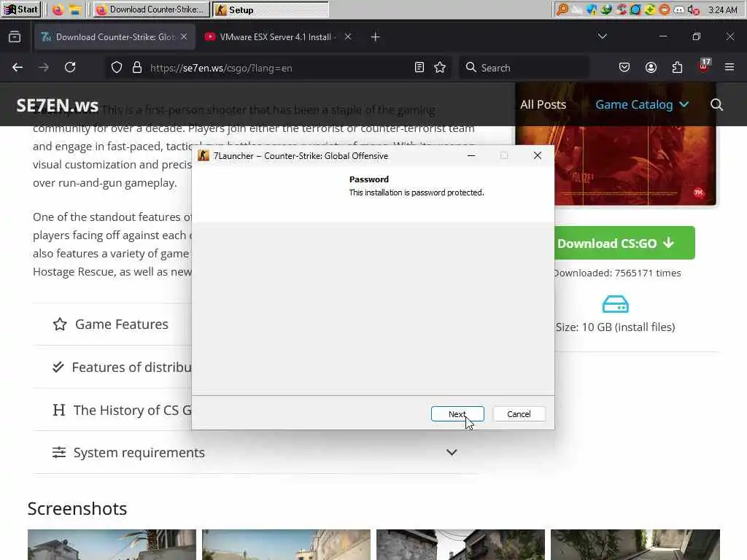Image resolution: width=747 pixels, height=560 pixels.
Task: Toggle reader view icon
Action: coord(419,68)
